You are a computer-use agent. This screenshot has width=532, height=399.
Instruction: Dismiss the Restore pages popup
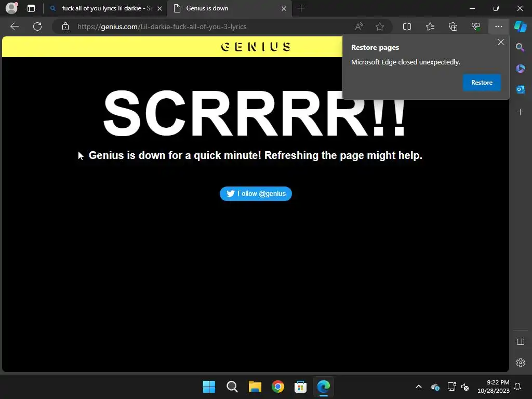point(500,42)
